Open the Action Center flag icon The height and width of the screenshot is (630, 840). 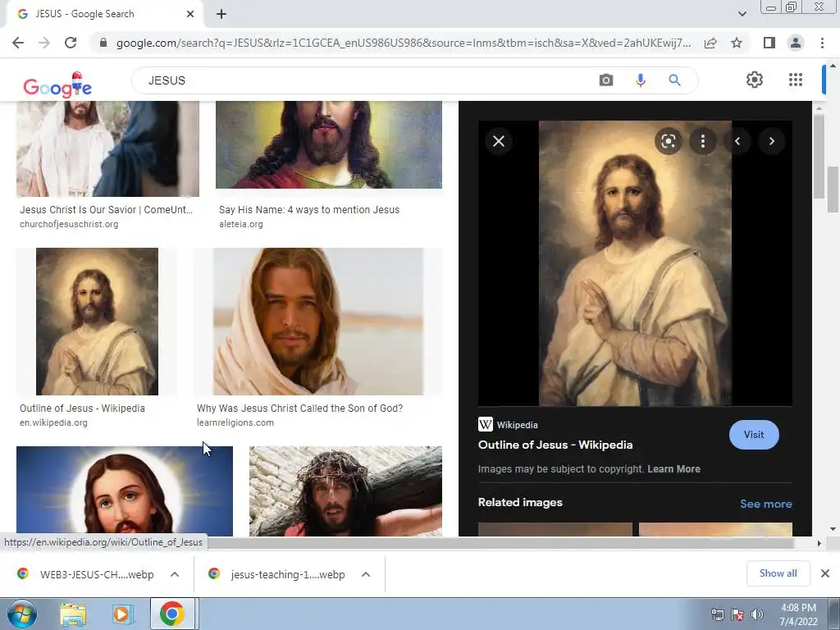(x=737, y=614)
